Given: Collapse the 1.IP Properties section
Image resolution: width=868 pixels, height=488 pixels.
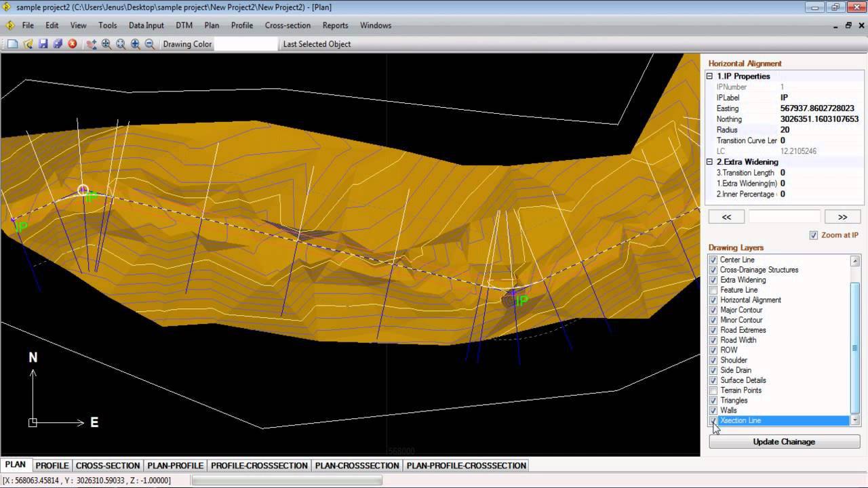Looking at the screenshot, I should [x=710, y=77].
